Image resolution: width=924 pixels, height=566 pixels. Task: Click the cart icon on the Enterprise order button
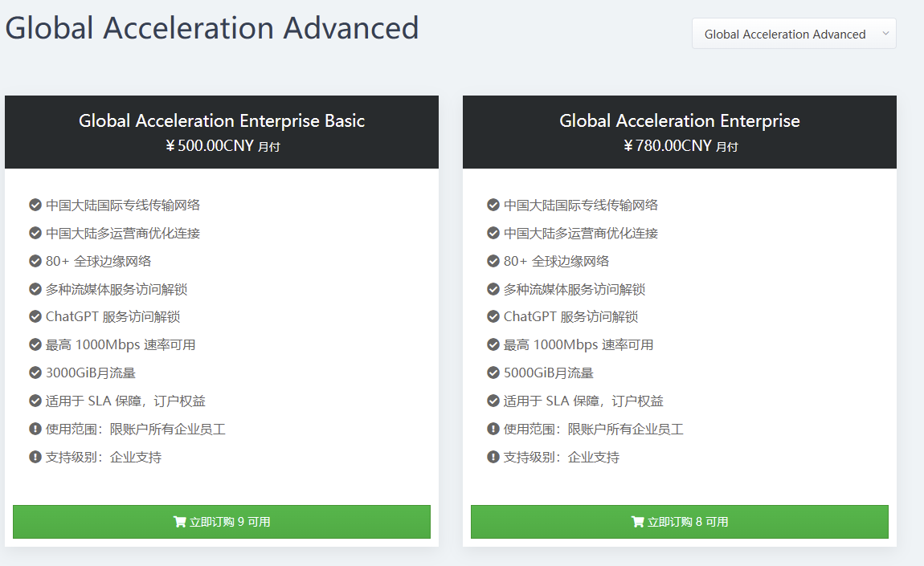637,522
